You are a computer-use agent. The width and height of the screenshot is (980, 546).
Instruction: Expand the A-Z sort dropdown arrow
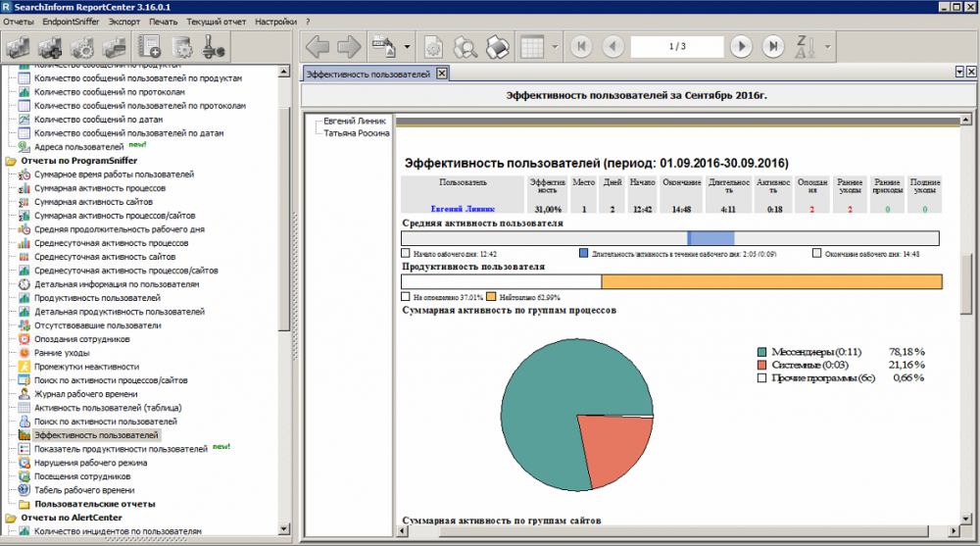tap(828, 46)
